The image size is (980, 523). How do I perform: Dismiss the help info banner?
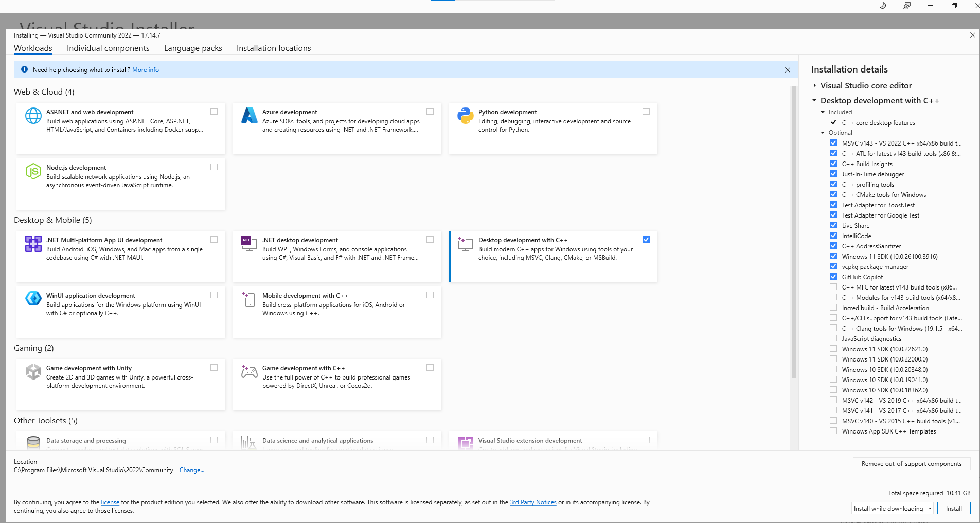[787, 70]
